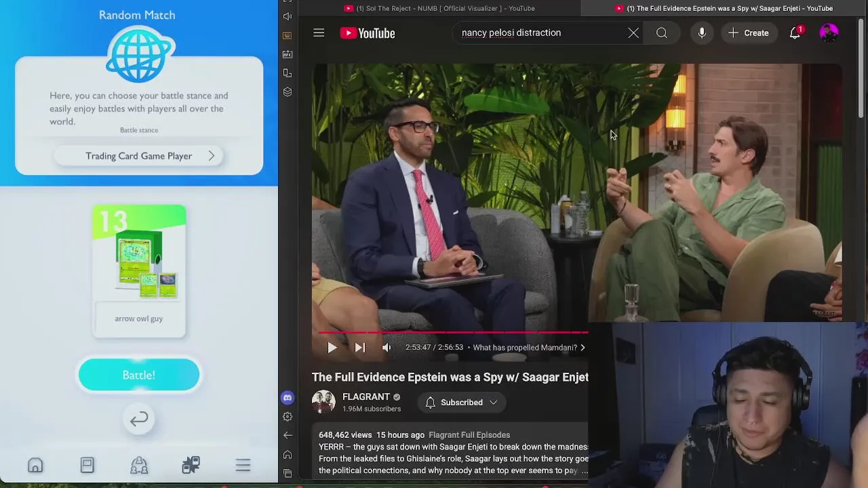Open the YouTube account avatar menu
Image resolution: width=868 pixels, height=488 pixels.
click(x=829, y=33)
